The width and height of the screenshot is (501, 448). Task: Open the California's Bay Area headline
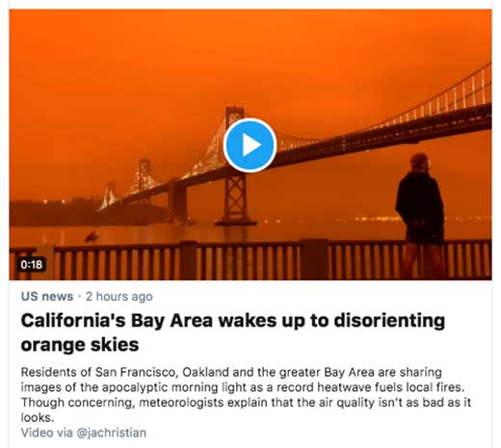click(233, 332)
